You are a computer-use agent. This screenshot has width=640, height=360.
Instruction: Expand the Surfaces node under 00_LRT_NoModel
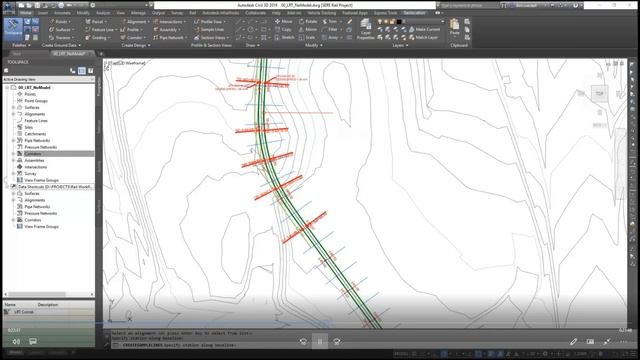(13, 107)
